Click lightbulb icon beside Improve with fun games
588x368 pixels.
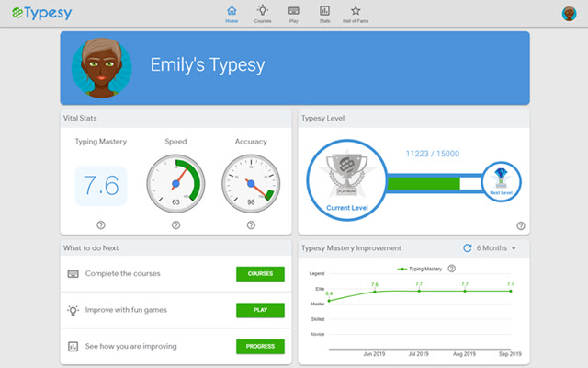click(x=73, y=310)
